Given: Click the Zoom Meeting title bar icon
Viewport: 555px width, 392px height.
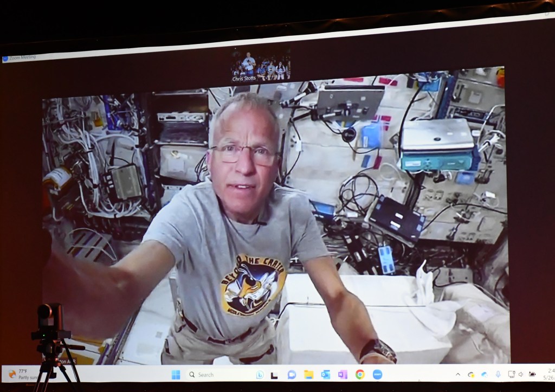Looking at the screenshot, I should [x=5, y=59].
